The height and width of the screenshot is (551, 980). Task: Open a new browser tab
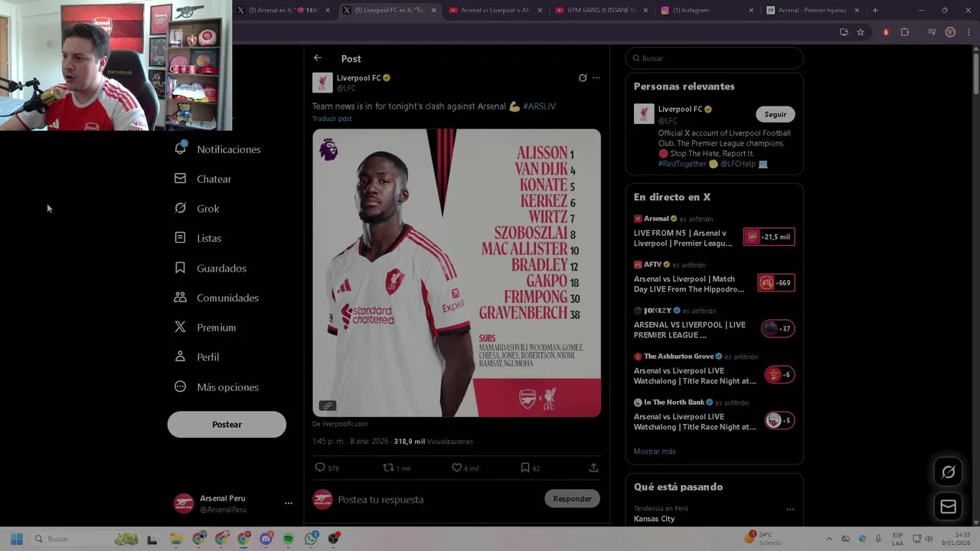tap(875, 11)
